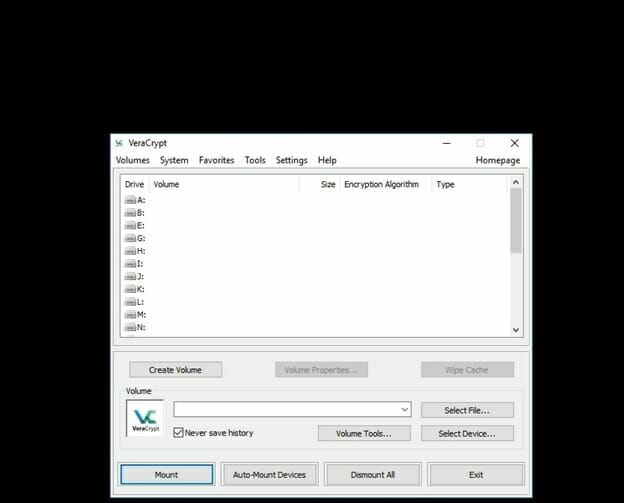Viewport: 624px width, 503px height.
Task: Click the Type column header
Action: pos(470,184)
